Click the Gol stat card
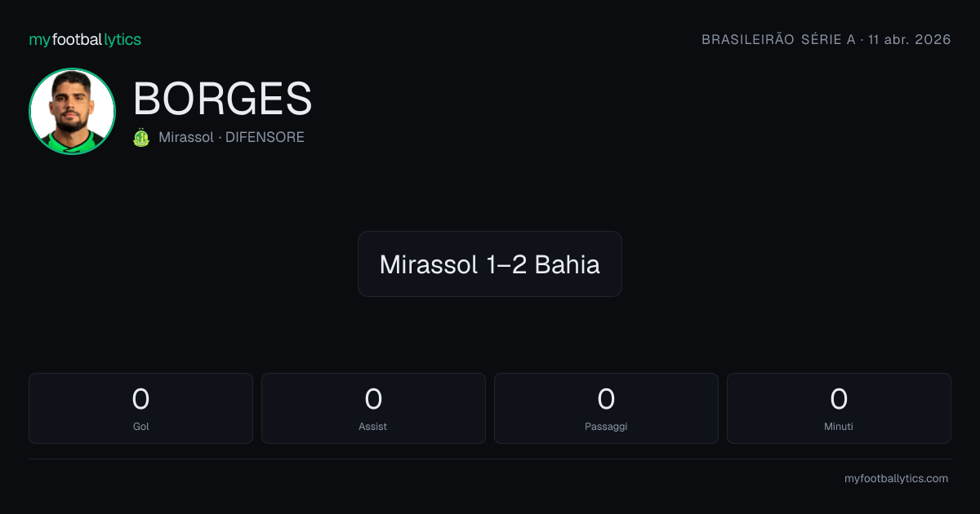 (x=140, y=408)
